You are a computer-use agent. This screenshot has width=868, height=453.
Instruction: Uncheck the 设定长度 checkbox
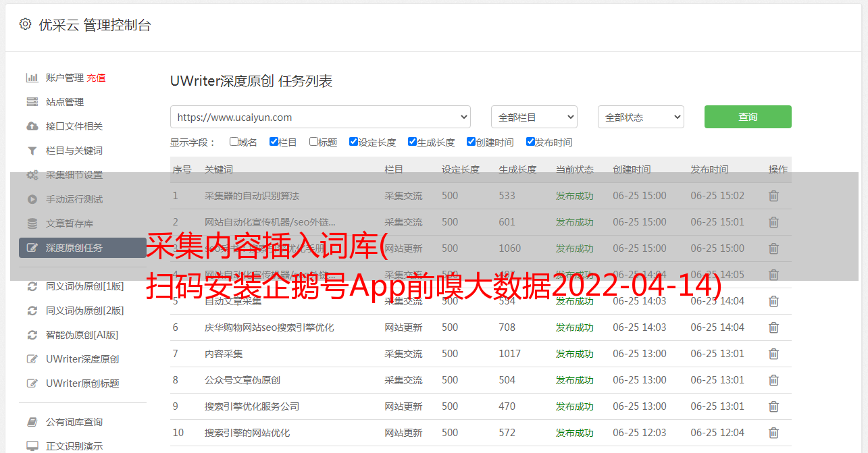pyautogui.click(x=353, y=142)
